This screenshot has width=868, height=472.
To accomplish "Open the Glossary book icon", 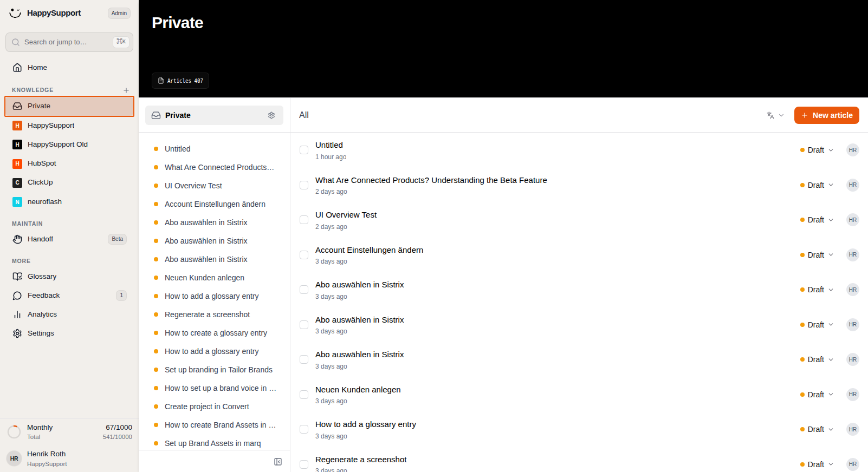I will coord(17,277).
